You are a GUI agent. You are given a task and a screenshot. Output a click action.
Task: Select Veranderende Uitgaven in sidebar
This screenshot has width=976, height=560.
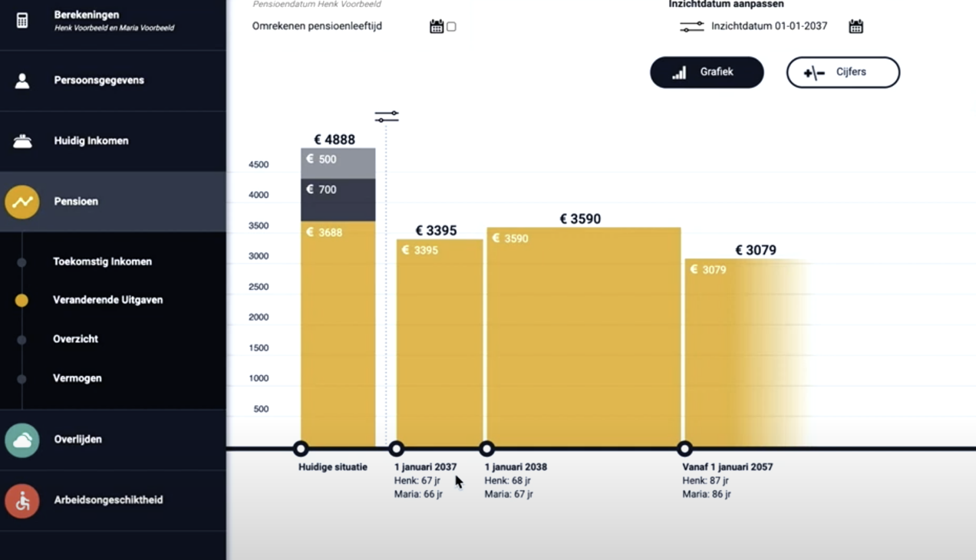(107, 300)
